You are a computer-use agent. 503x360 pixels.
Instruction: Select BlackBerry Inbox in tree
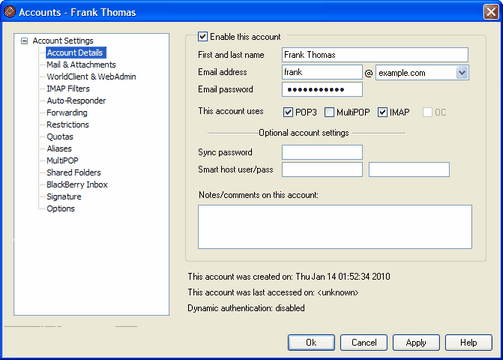click(77, 185)
